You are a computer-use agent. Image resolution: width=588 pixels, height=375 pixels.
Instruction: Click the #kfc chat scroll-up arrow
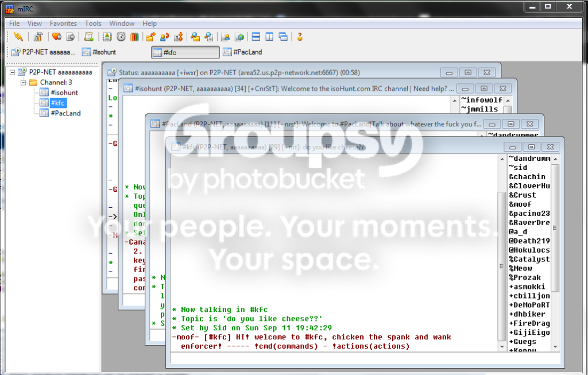click(502, 159)
